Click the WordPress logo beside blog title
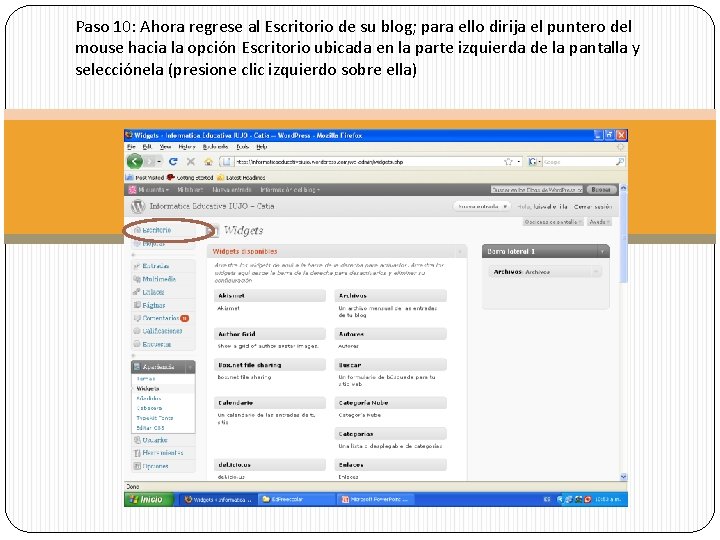The height and width of the screenshot is (540, 720). (x=138, y=207)
